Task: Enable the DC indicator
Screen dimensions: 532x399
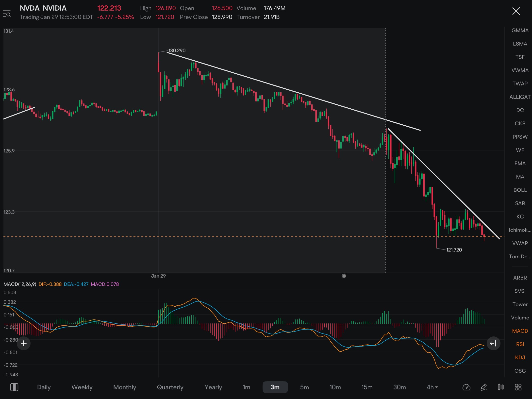Action: click(x=520, y=110)
